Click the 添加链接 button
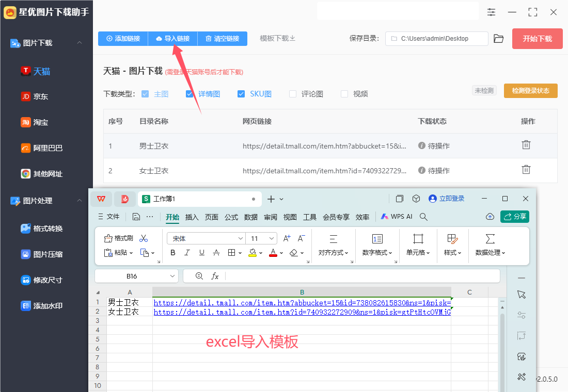 pyautogui.click(x=123, y=38)
